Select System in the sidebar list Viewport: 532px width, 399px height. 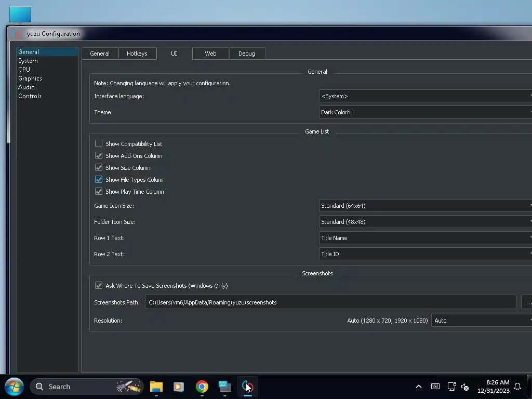coord(47,60)
